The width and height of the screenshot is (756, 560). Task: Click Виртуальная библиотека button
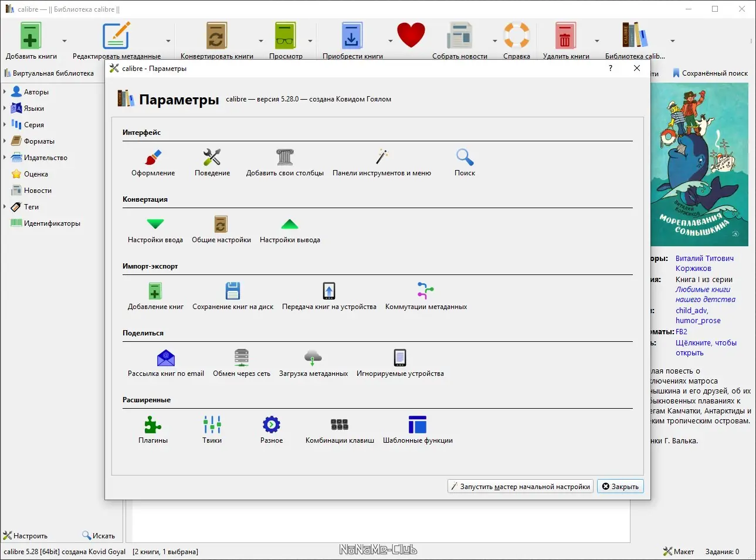pos(49,73)
